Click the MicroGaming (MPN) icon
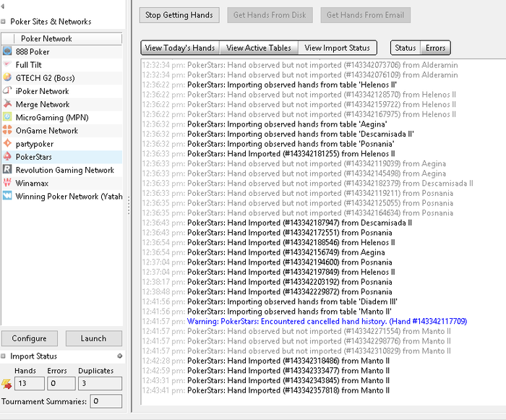 pyautogui.click(x=7, y=117)
